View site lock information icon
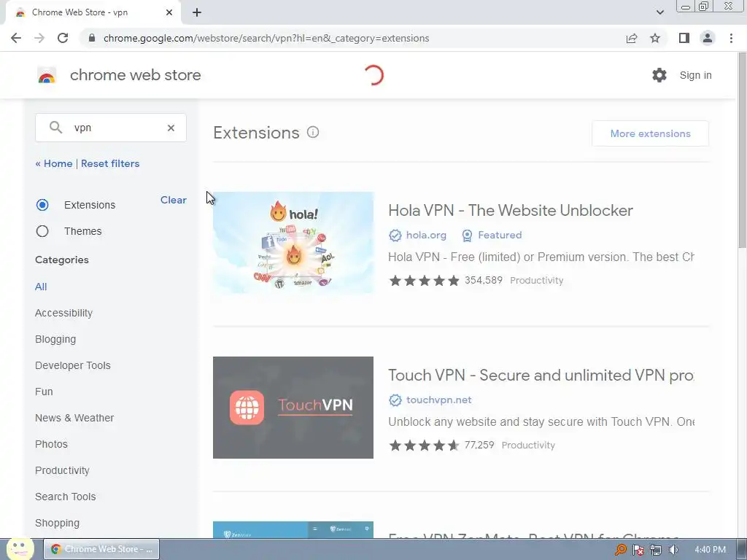747x560 pixels. pyautogui.click(x=92, y=38)
